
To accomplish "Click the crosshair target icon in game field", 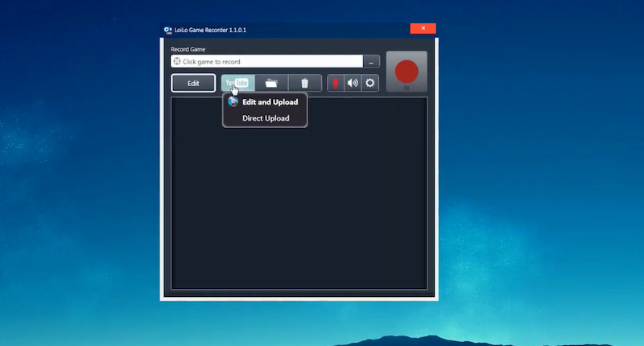I will pos(177,61).
